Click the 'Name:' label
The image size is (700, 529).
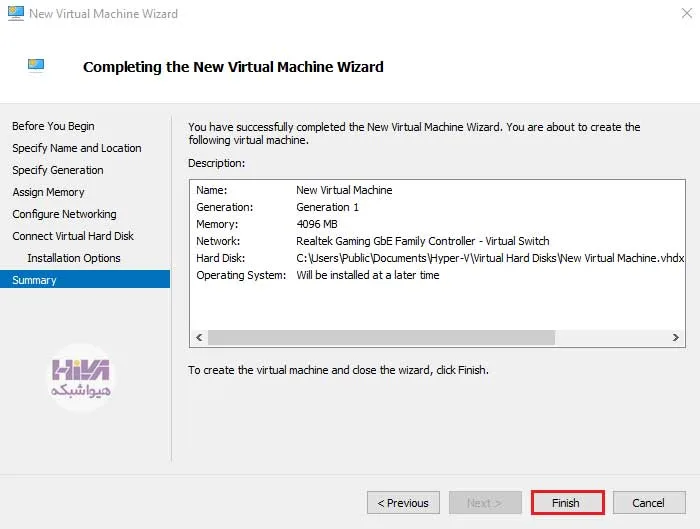click(x=212, y=190)
